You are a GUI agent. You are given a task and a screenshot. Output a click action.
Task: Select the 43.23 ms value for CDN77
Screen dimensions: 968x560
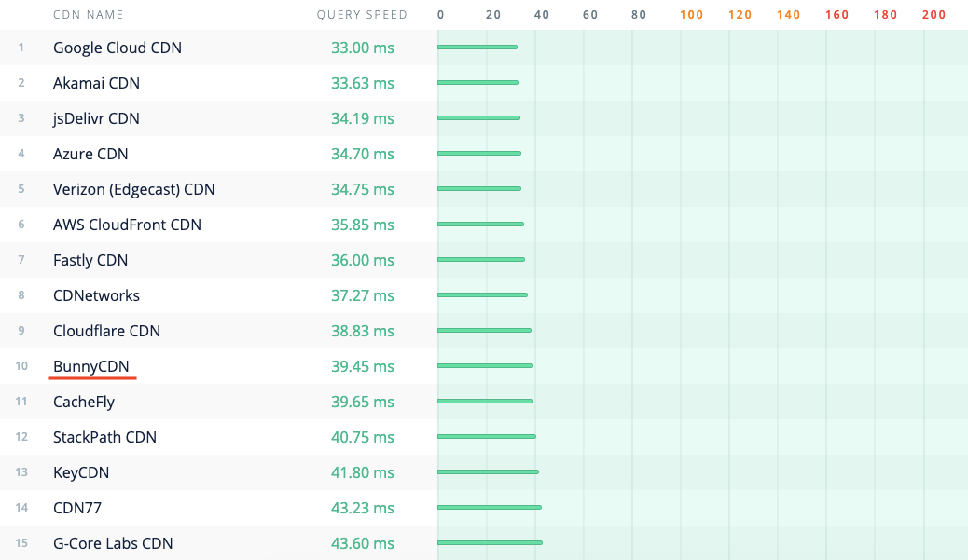tap(363, 508)
